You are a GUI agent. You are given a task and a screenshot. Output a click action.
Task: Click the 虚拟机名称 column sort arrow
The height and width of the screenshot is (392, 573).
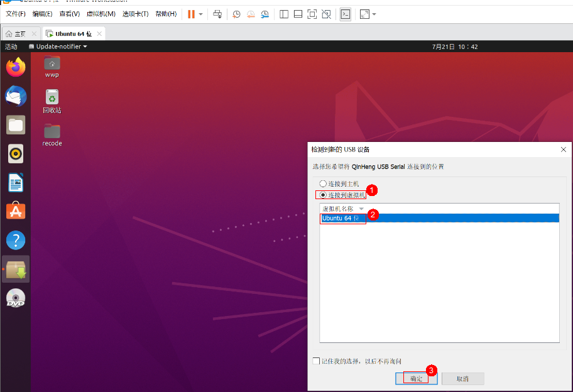click(x=361, y=209)
